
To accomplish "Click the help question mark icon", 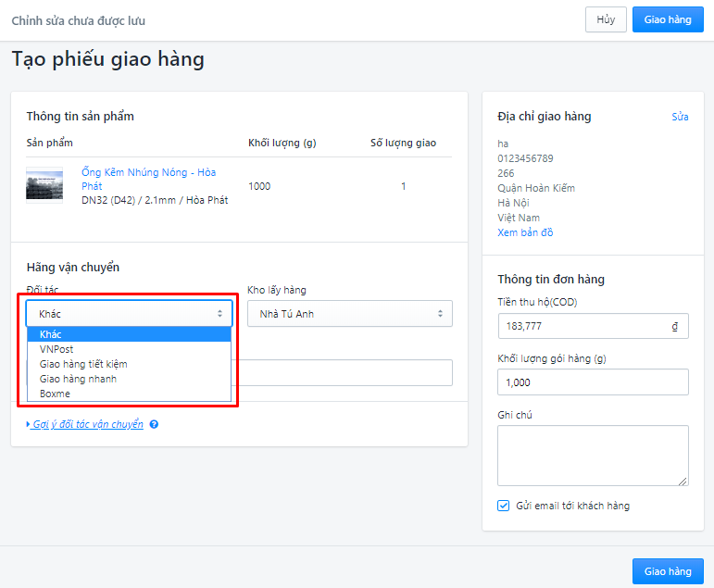I will [154, 424].
